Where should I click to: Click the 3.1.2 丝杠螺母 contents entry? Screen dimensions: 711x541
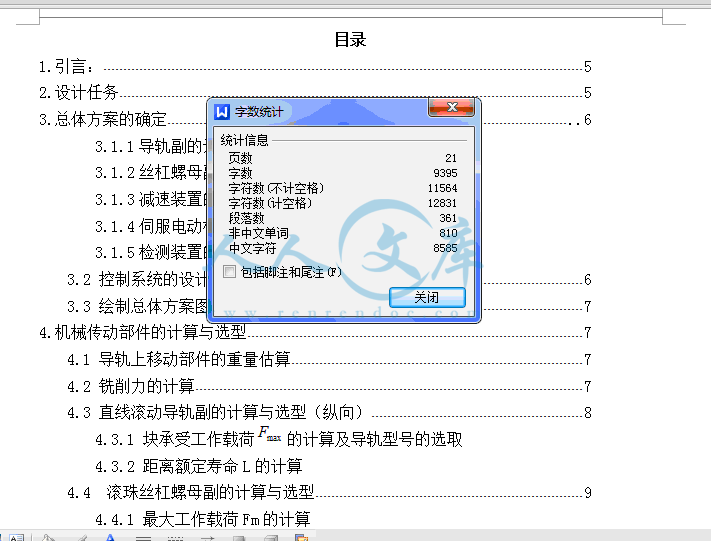[x=151, y=172]
